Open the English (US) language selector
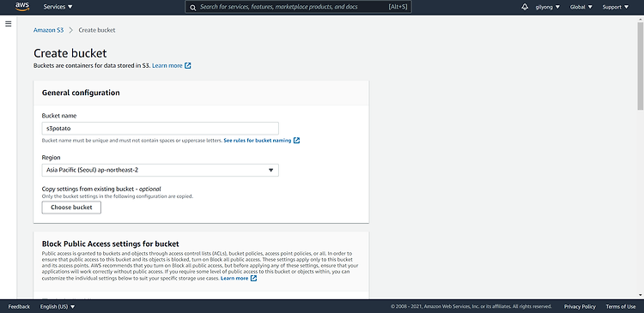Image resolution: width=644 pixels, height=313 pixels. [58, 306]
